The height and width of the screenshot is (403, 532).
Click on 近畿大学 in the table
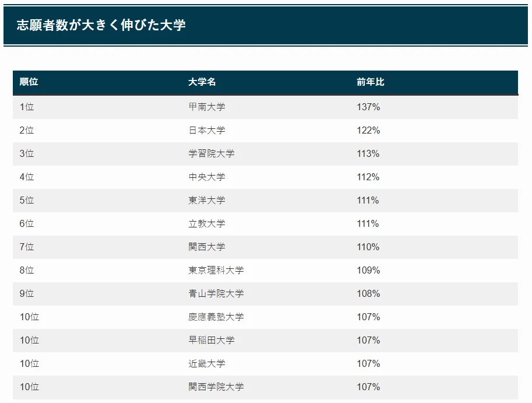pos(207,363)
